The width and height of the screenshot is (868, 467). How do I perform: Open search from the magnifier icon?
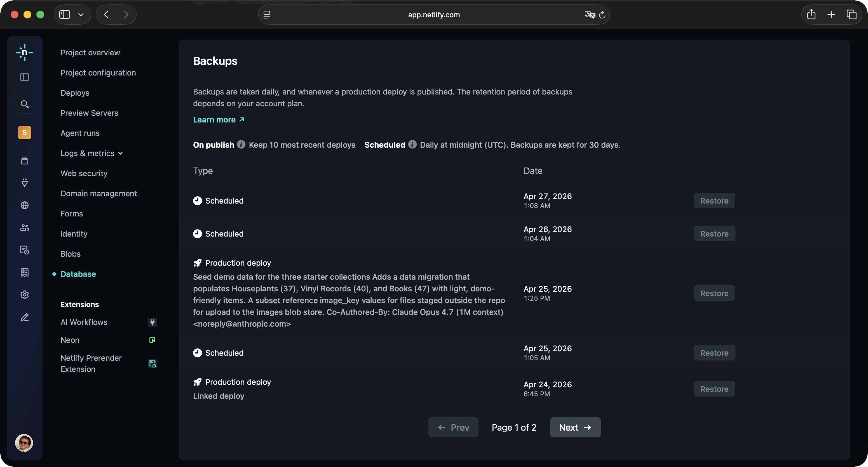(x=24, y=104)
